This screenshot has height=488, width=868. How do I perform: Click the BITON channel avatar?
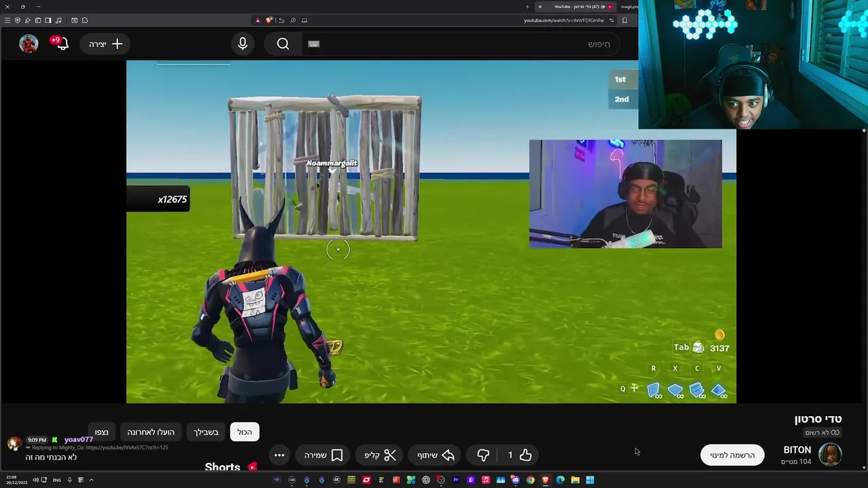(x=830, y=455)
